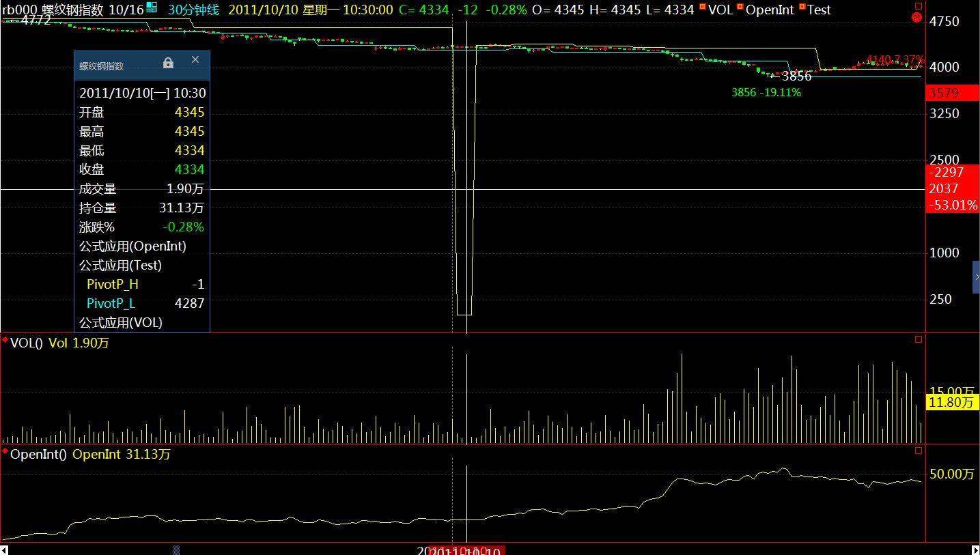Click the red diamond beside OpenInt()
This screenshot has height=555, width=980.
tap(5, 451)
